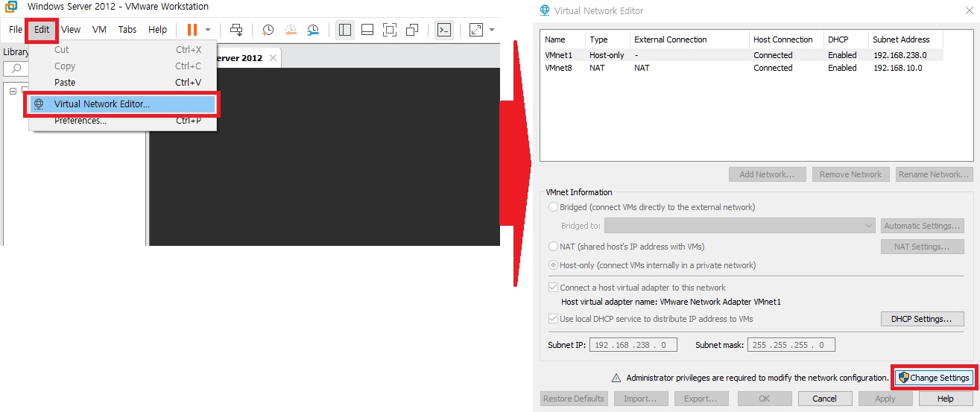Open the power options arrow beside pause

tap(208, 30)
